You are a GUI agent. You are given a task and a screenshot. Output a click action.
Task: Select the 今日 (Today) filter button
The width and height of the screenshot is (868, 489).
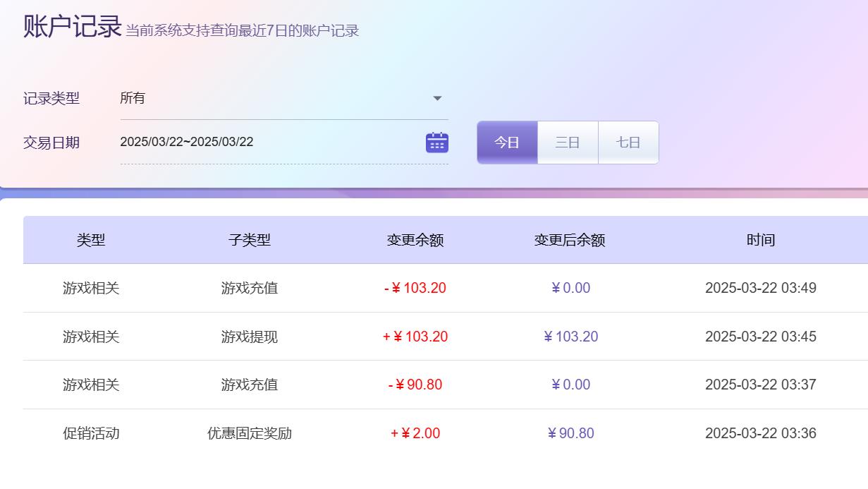pyautogui.click(x=507, y=142)
